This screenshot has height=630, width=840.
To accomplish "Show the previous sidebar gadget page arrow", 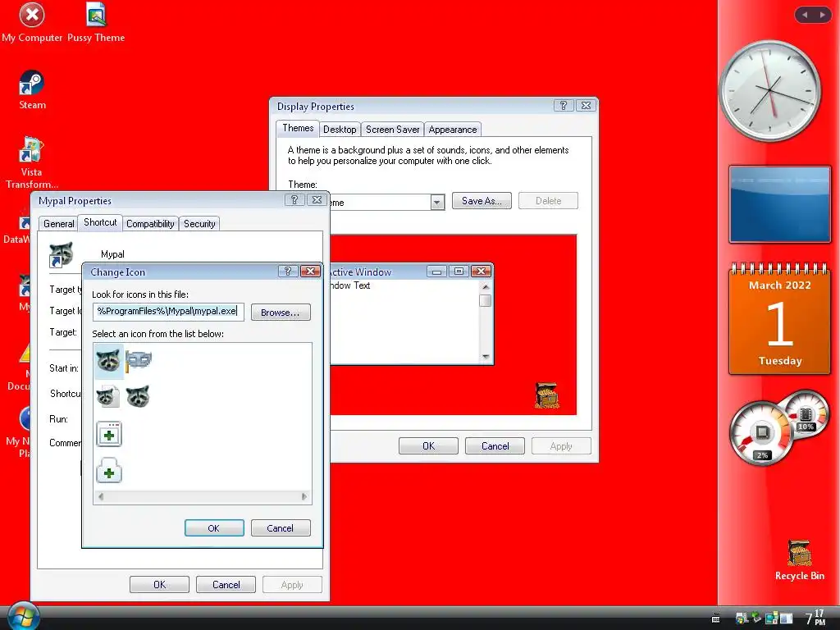I will 804,15.
